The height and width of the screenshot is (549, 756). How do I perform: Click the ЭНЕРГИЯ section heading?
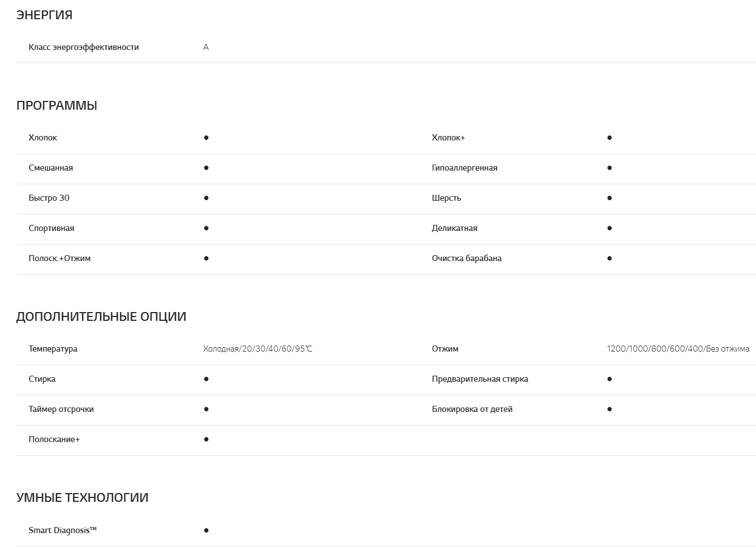[44, 15]
